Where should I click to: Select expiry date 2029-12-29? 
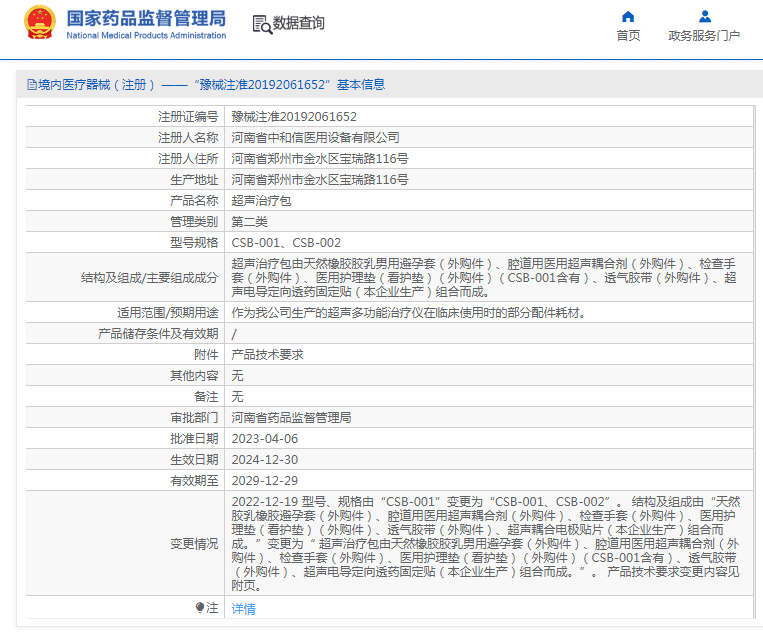click(x=265, y=480)
